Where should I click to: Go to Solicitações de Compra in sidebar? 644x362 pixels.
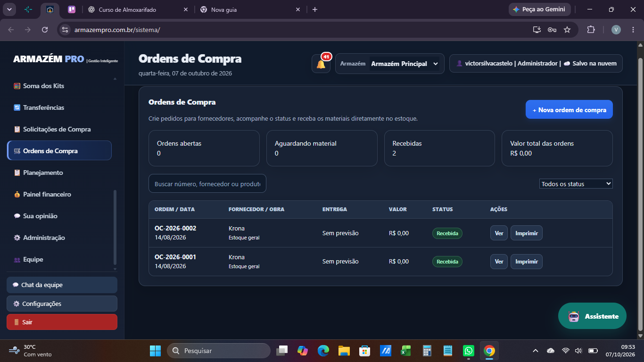(59, 129)
